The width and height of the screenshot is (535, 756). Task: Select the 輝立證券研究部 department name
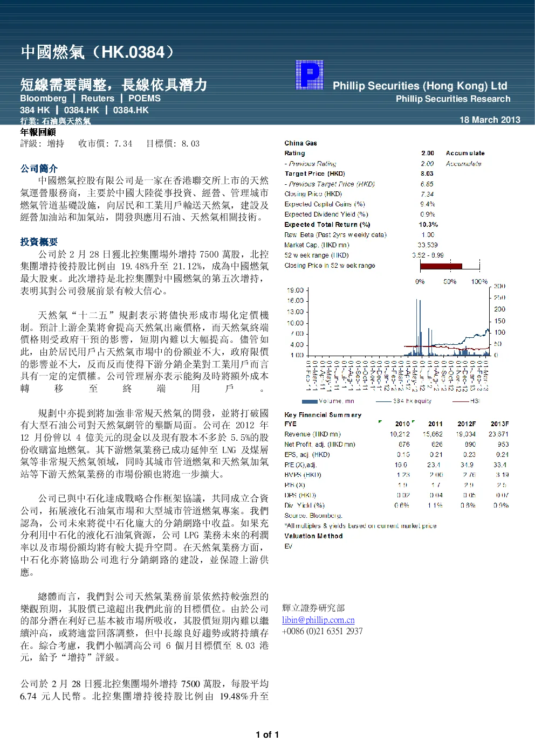click(313, 608)
